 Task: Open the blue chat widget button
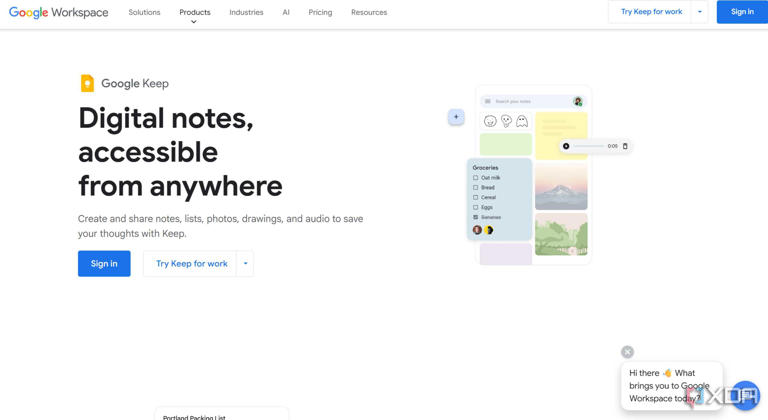click(x=746, y=395)
